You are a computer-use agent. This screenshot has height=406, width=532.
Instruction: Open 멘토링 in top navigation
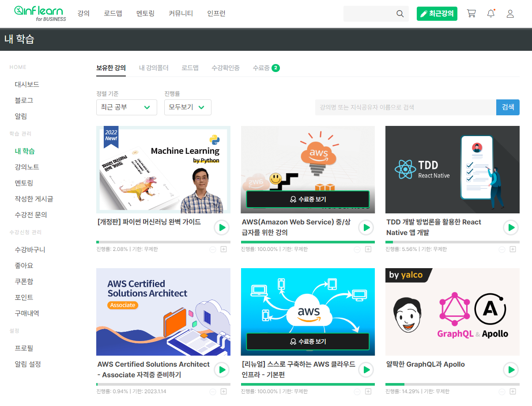tap(145, 14)
